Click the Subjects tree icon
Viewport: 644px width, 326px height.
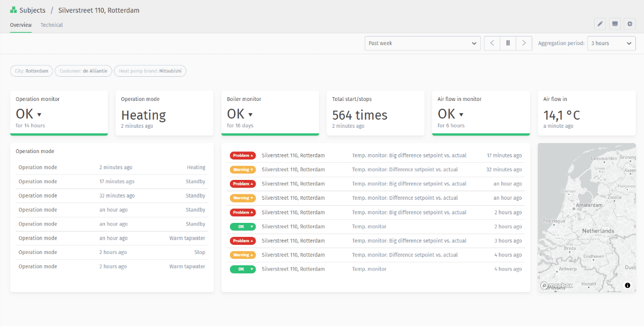(13, 10)
